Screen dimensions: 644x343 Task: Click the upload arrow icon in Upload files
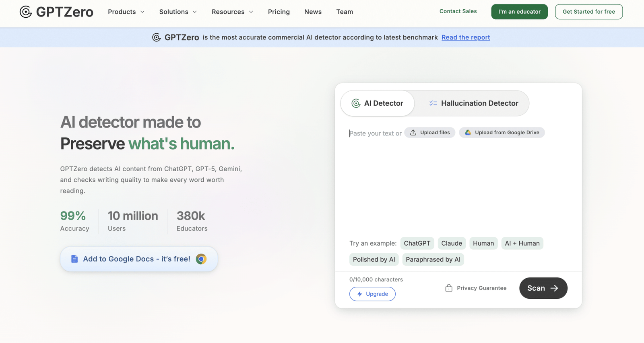tap(413, 132)
